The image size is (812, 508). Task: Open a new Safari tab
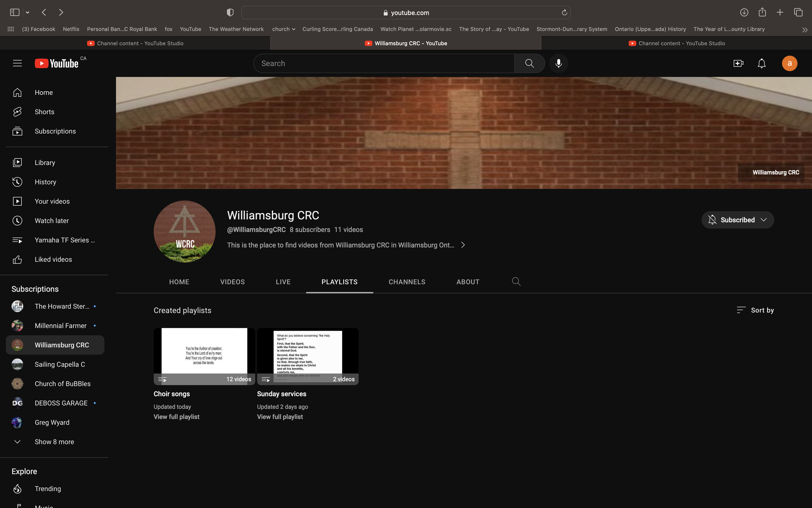pos(780,12)
